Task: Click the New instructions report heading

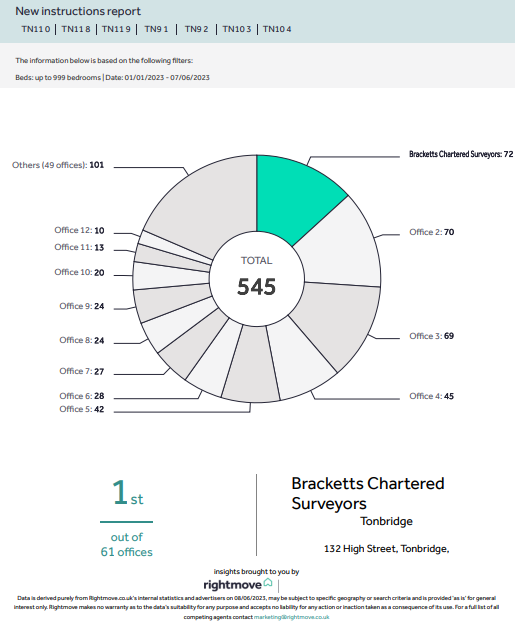Action: (78, 11)
